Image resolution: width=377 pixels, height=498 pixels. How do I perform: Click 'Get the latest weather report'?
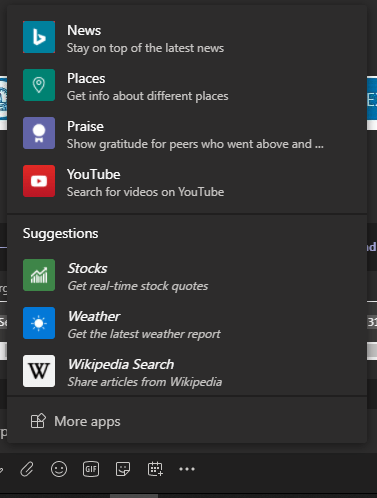pos(144,334)
